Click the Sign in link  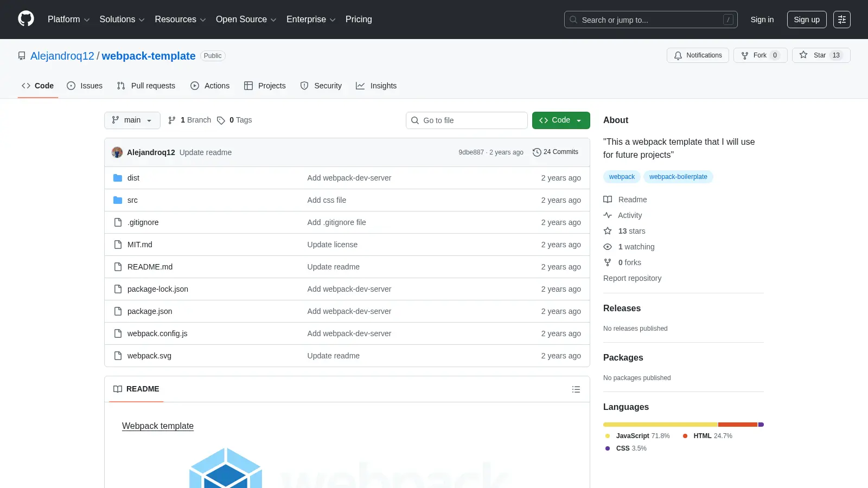point(762,20)
